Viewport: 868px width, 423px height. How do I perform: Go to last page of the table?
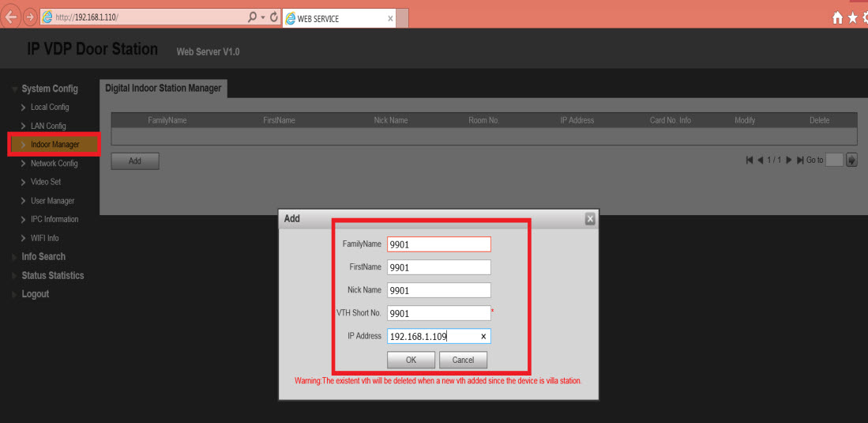(800, 161)
